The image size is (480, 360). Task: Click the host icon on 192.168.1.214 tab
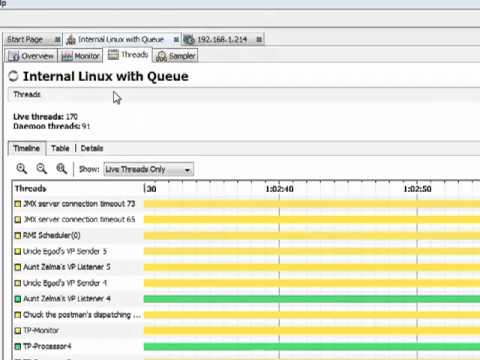(x=189, y=40)
